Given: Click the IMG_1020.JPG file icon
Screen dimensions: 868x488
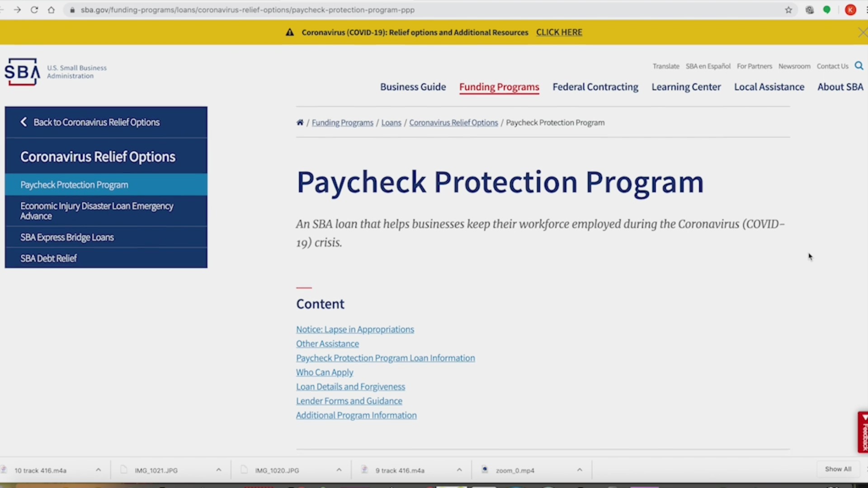Looking at the screenshot, I should (x=244, y=469).
